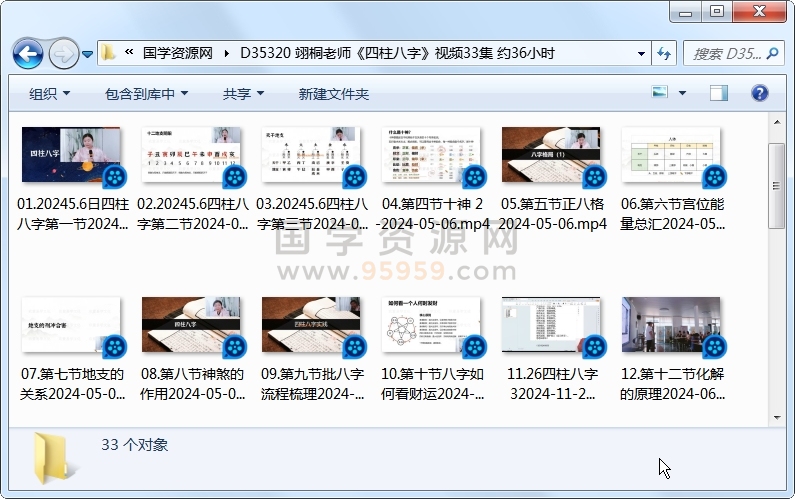
Task: Open the 包含到库中 menu
Action: [x=146, y=94]
